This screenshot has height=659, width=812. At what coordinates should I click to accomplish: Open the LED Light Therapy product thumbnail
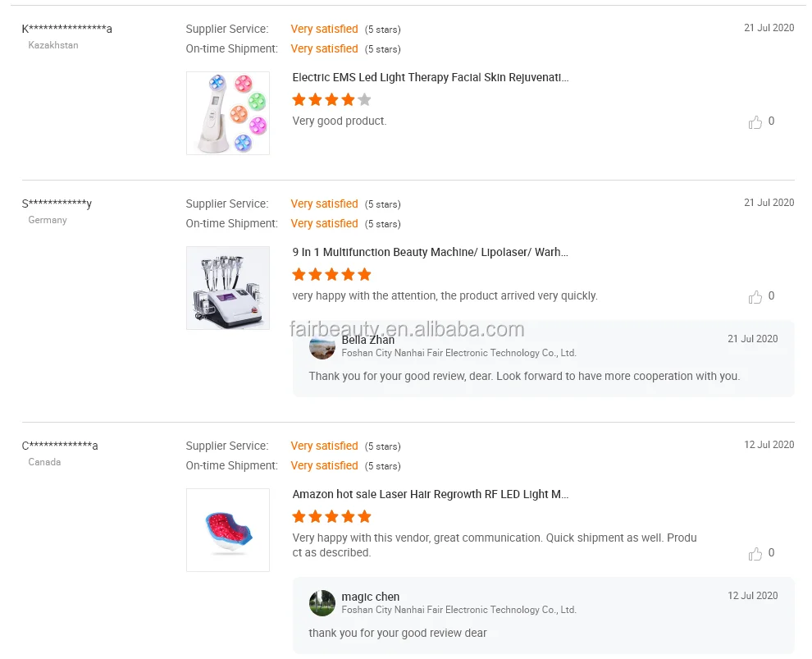coord(228,113)
